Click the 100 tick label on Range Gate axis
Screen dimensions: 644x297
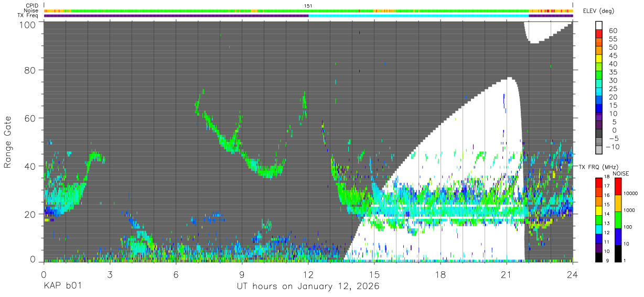[27, 25]
